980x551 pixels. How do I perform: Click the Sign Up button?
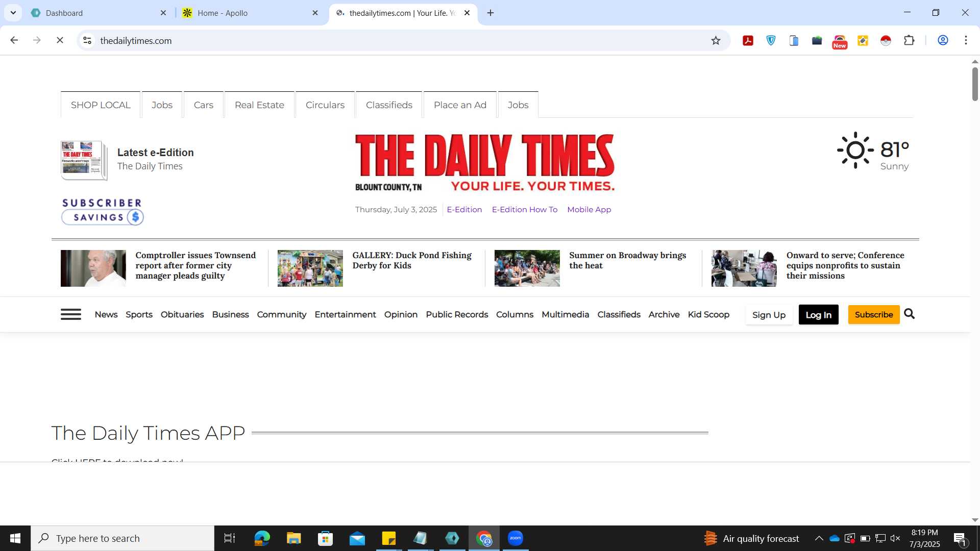[x=769, y=315]
